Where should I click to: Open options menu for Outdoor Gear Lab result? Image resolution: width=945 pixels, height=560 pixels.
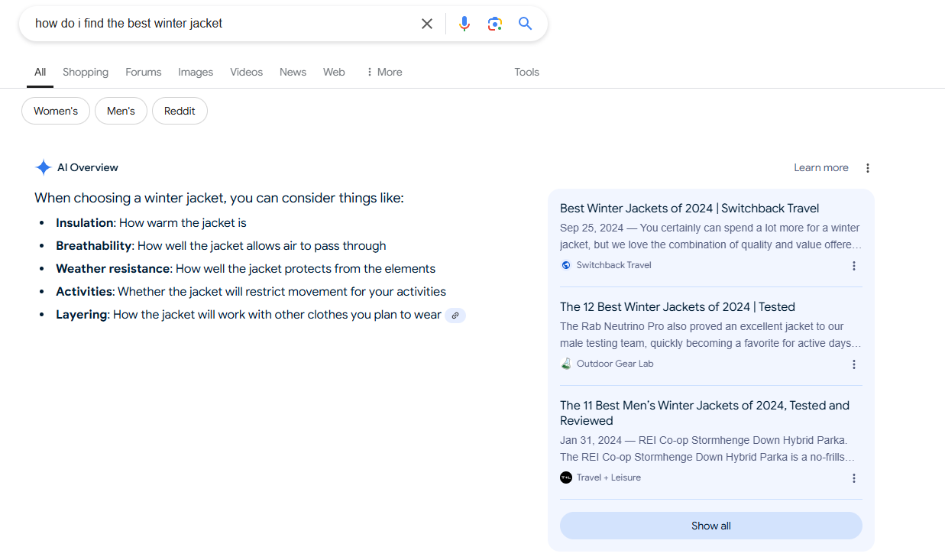(854, 364)
